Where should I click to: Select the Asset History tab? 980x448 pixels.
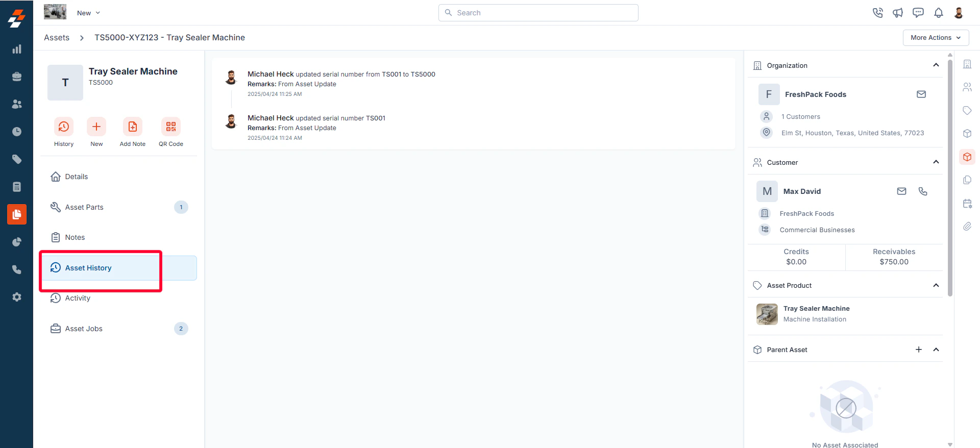pyautogui.click(x=119, y=268)
